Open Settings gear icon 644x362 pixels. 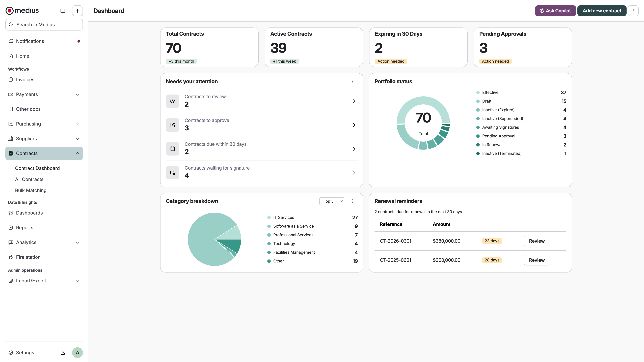coord(11,352)
